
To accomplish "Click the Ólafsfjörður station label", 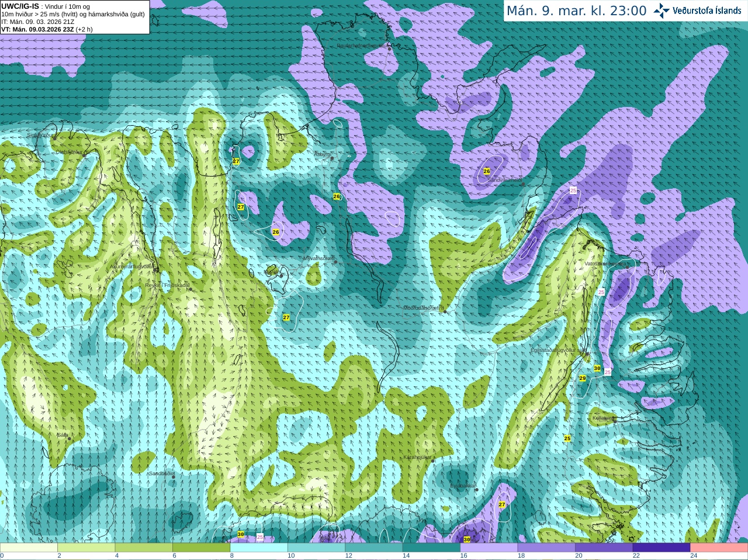I will point(70,152).
